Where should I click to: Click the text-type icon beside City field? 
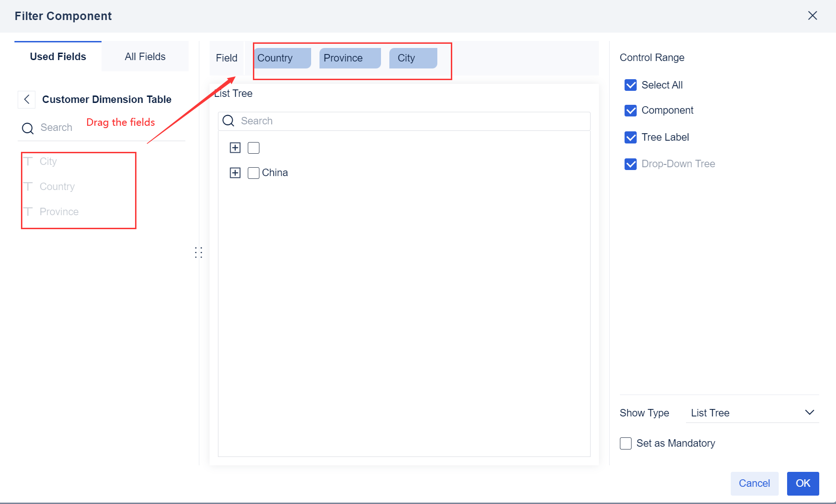29,161
